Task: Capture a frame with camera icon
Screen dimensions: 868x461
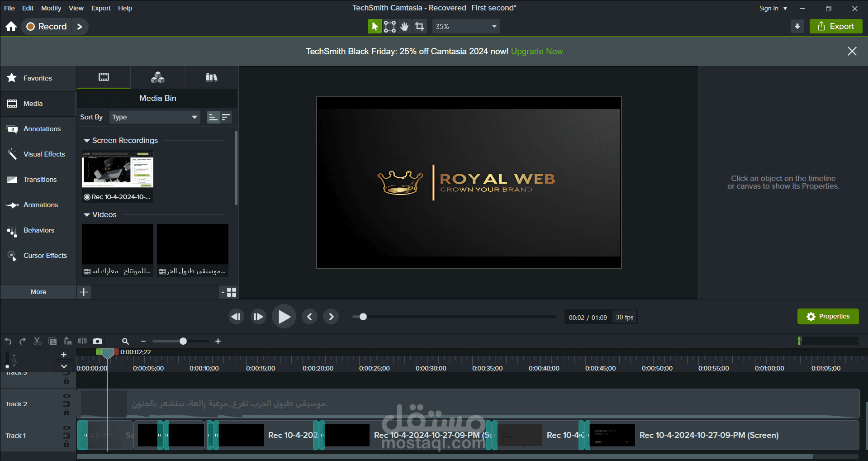Action: click(97, 341)
